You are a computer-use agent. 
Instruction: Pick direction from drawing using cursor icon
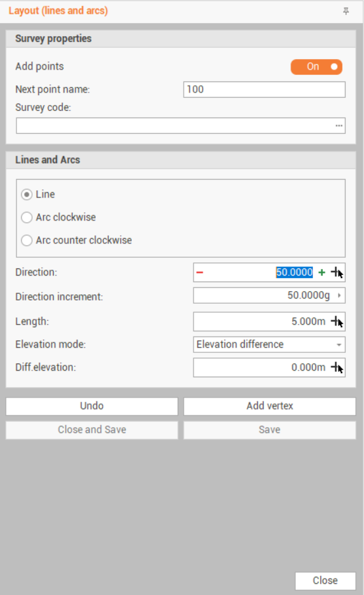tap(337, 272)
